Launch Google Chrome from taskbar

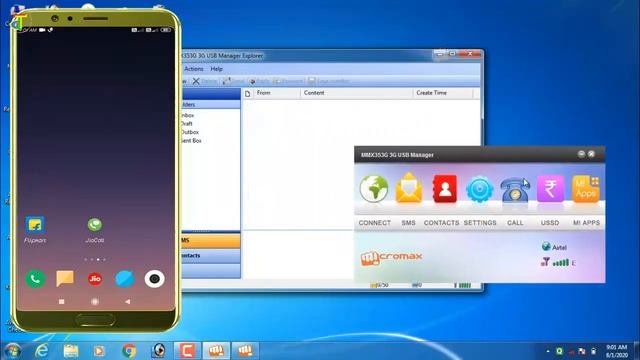click(129, 351)
